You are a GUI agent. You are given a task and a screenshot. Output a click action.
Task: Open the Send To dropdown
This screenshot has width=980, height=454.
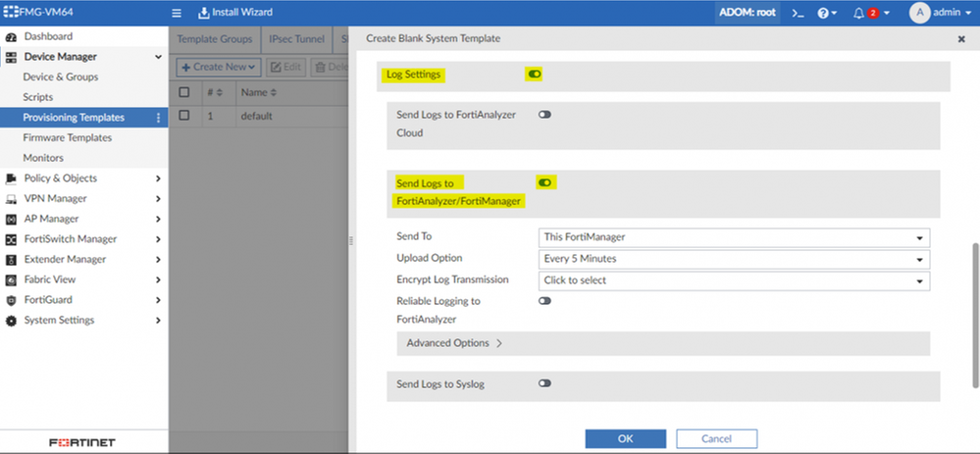coord(735,237)
